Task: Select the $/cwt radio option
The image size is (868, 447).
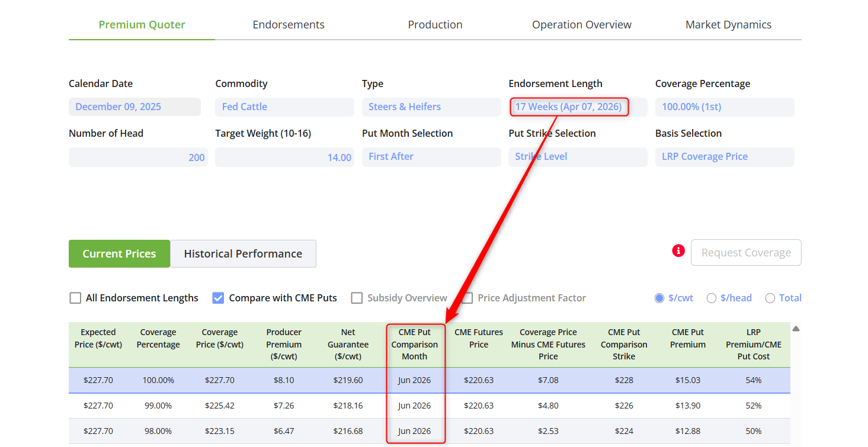Action: [659, 298]
